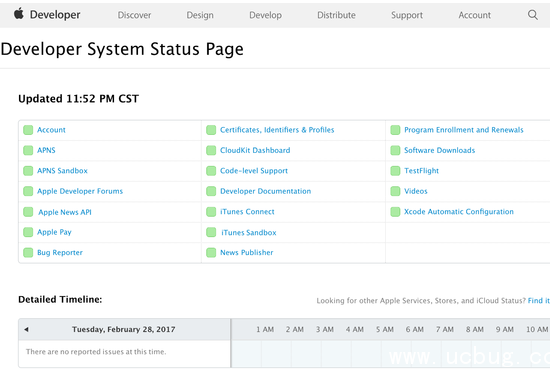The height and width of the screenshot is (372, 559).
Task: Click the green status square beside APNS Sandbox
Action: point(28,171)
